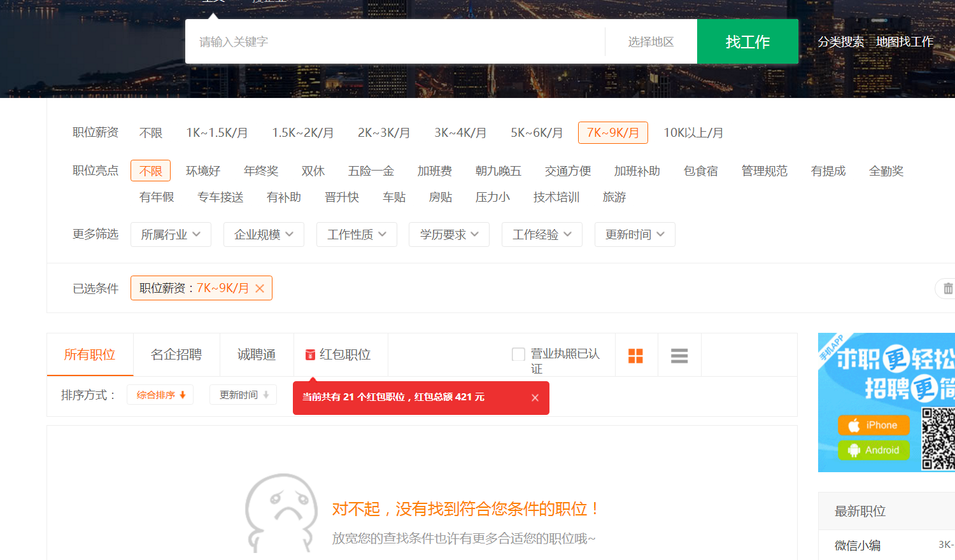955x560 pixels.
Task: Select the 10K以上/月 salary range
Action: (x=693, y=133)
